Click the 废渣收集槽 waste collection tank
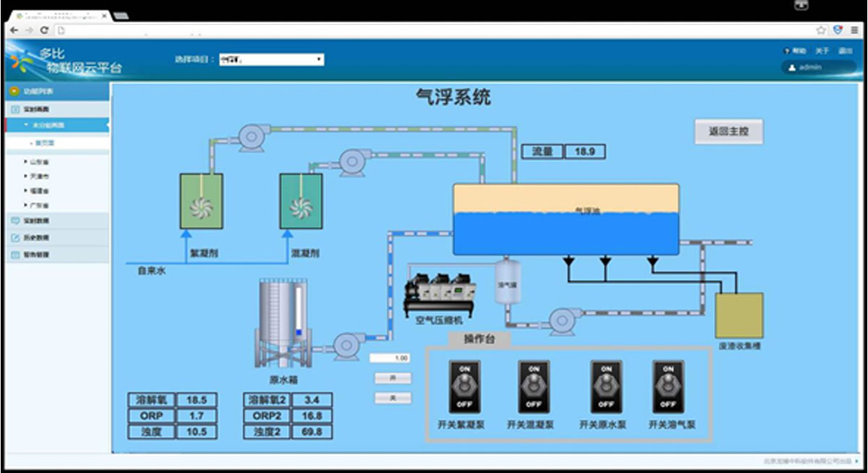Screen dimensions: 868x473 739,316
